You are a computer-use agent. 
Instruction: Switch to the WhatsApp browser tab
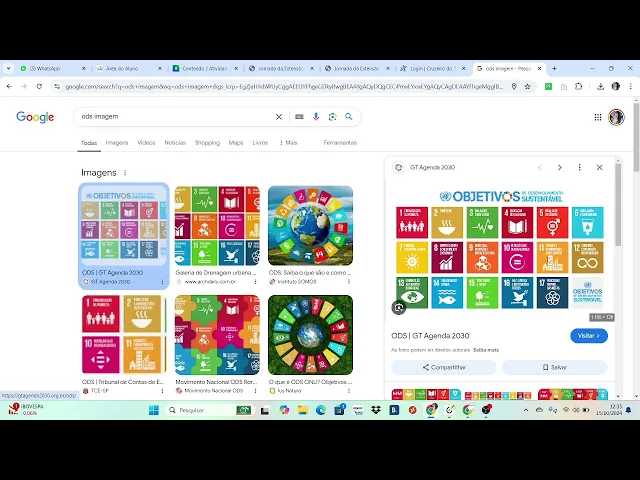[52, 68]
